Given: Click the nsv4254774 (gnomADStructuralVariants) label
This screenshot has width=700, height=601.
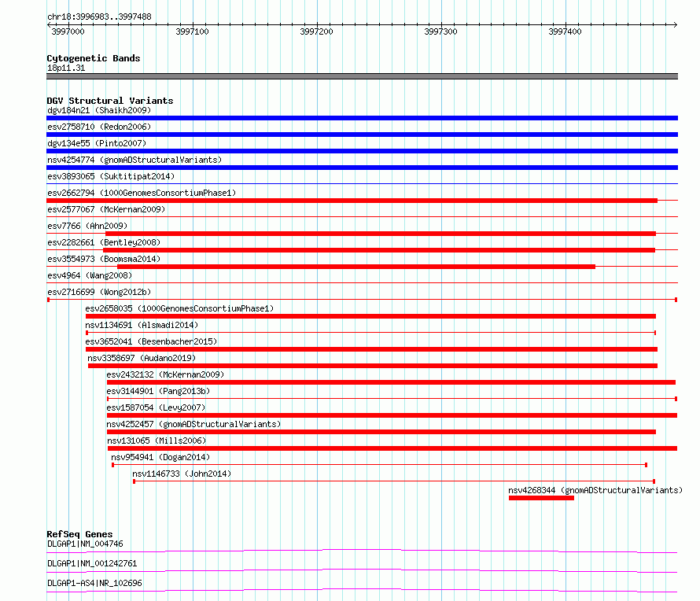Looking at the screenshot, I should point(134,160).
